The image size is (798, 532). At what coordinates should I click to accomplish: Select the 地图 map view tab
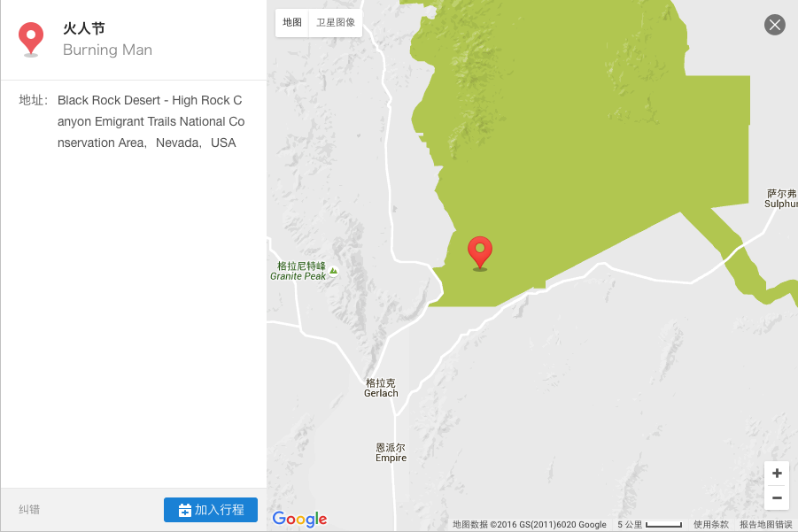pos(292,22)
